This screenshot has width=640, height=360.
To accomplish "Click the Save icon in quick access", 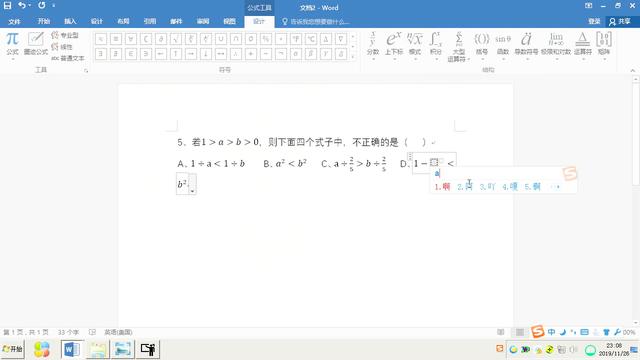I will tap(7, 6).
